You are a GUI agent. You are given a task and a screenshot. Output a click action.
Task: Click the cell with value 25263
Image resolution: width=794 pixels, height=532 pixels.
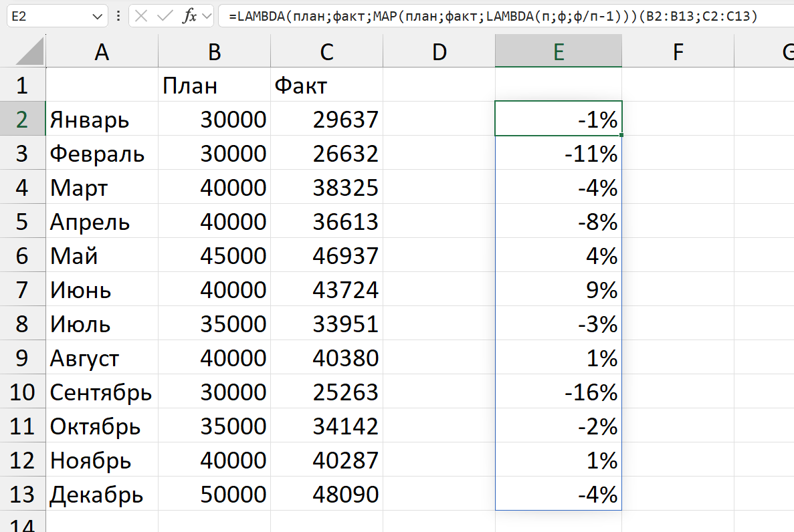coord(326,392)
